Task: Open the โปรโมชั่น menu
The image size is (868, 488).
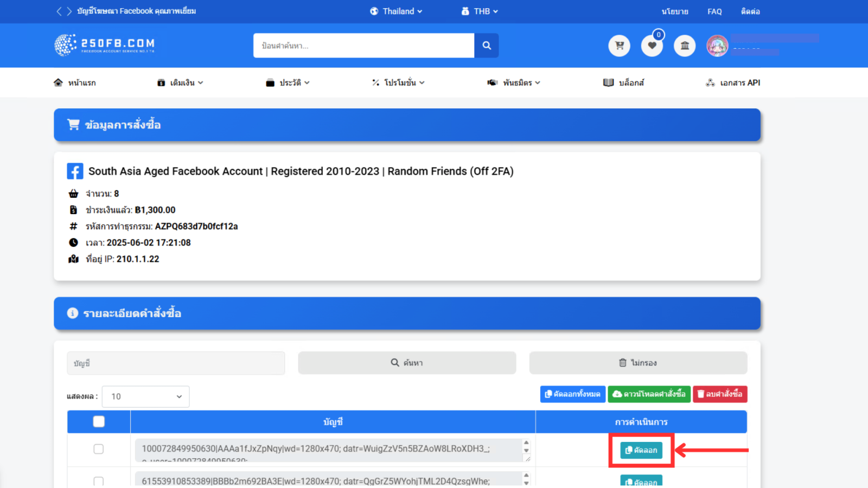Action: click(399, 82)
